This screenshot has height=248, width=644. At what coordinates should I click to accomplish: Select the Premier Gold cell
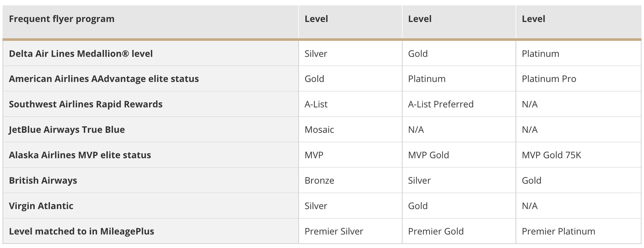pyautogui.click(x=436, y=231)
